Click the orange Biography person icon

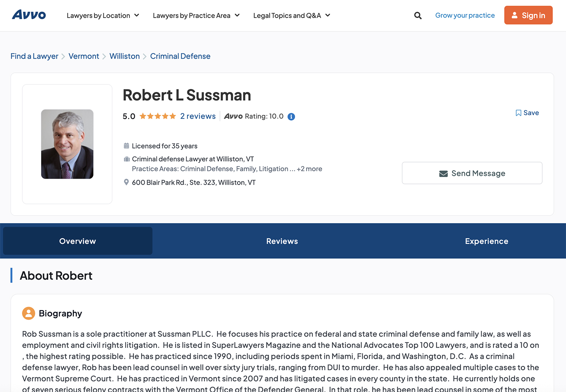coord(29,313)
